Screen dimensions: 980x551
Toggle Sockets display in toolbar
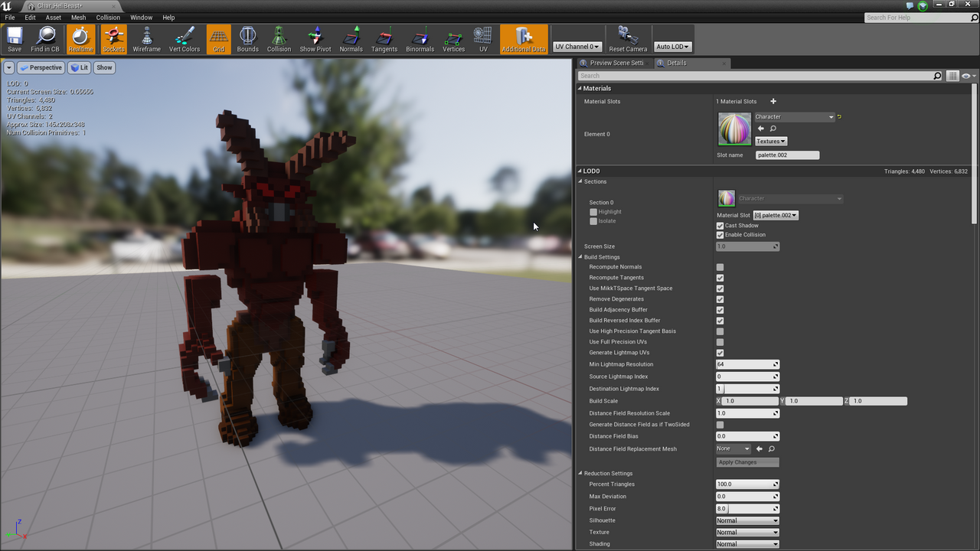pos(113,39)
